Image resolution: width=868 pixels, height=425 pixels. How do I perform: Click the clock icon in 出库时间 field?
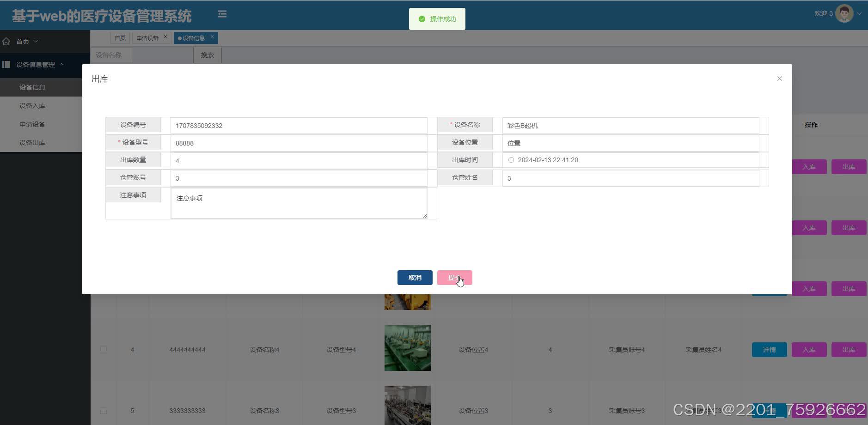[511, 160]
